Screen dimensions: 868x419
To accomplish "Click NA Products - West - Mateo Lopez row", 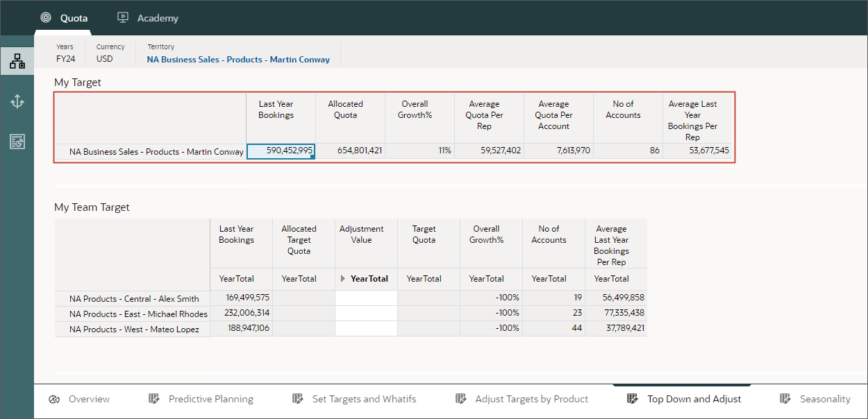I will coord(133,329).
